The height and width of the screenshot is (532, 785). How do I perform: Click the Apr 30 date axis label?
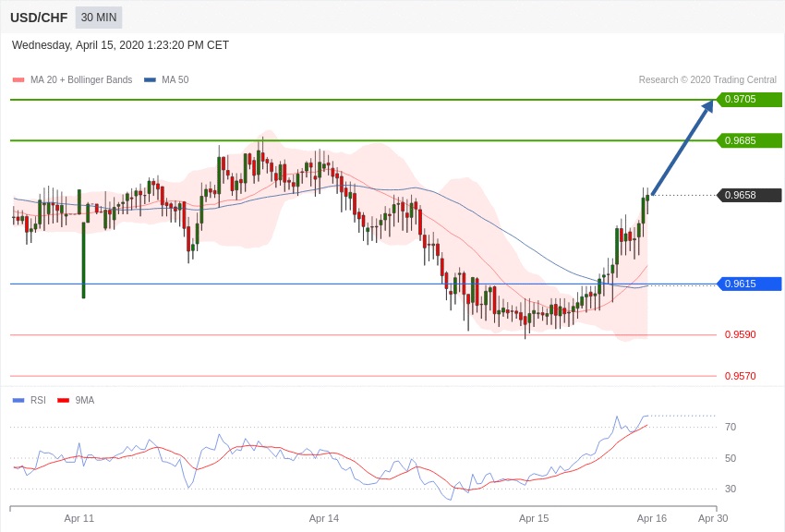[x=713, y=518]
